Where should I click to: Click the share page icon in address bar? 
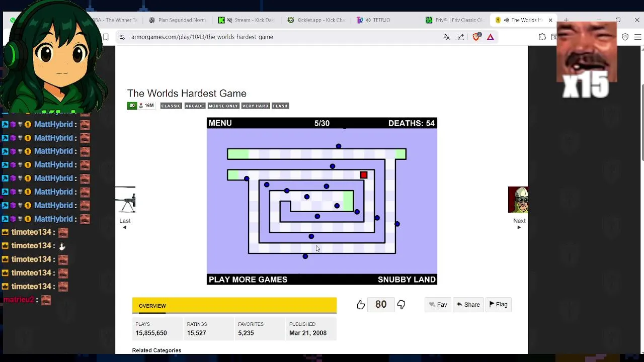(461, 37)
